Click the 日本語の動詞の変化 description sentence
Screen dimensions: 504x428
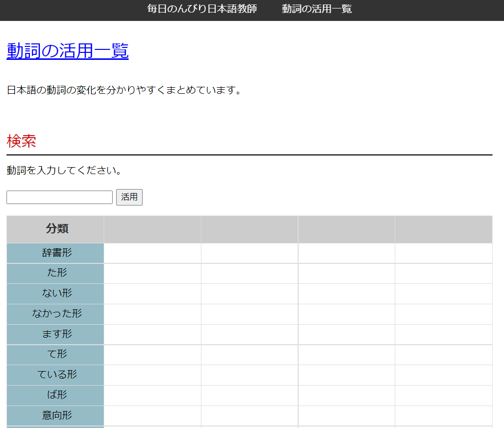(124, 90)
